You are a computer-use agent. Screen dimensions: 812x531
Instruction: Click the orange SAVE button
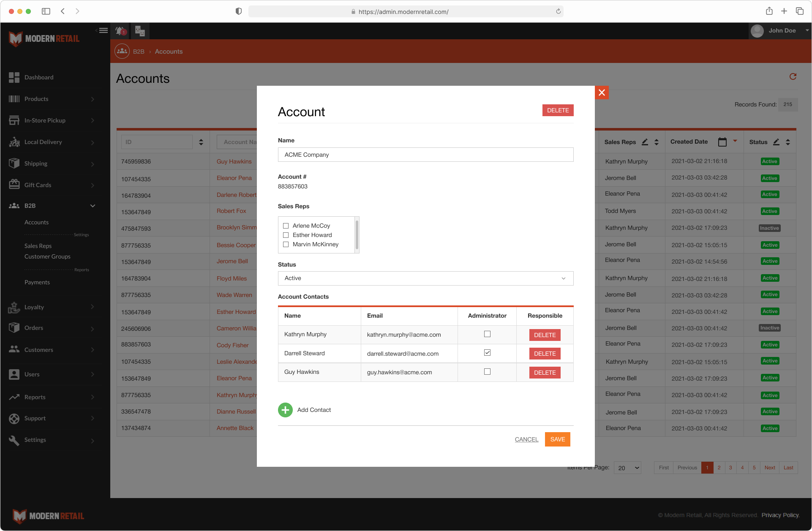(557, 439)
